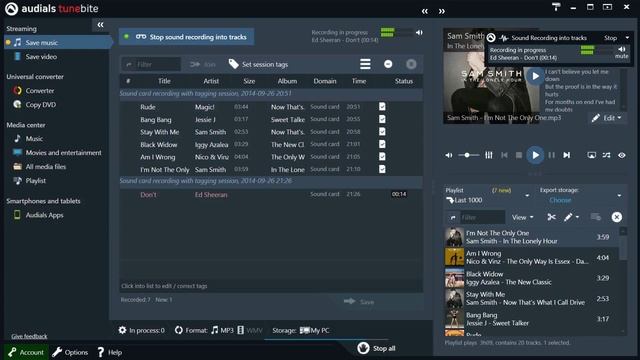Select the Don't by Ed Sheeran row

coord(271,195)
